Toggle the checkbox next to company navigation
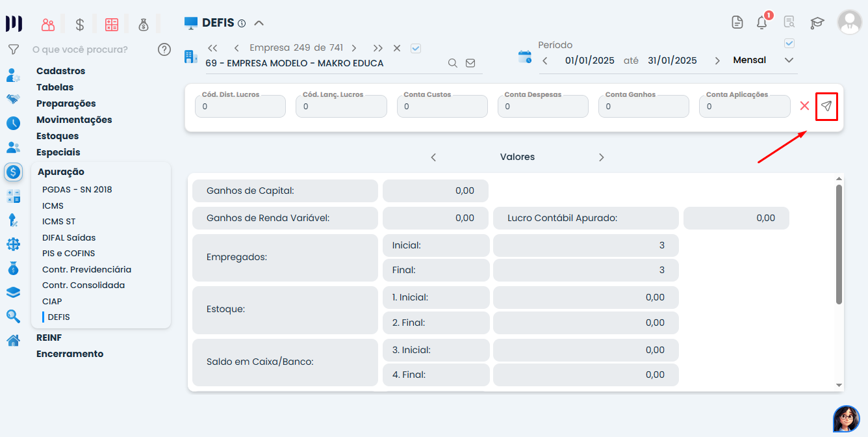Viewport: 868px width, 437px height. click(416, 48)
